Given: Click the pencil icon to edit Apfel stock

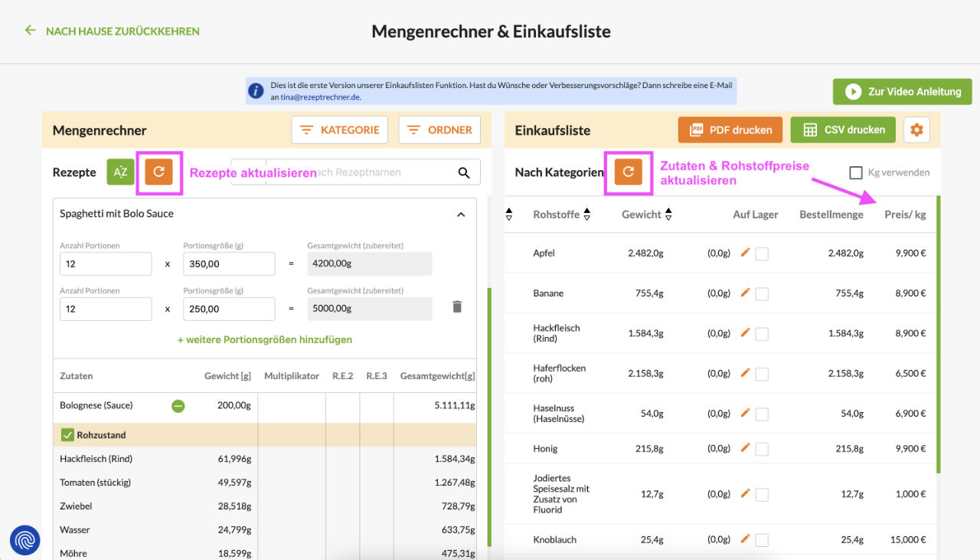Looking at the screenshot, I should [745, 253].
